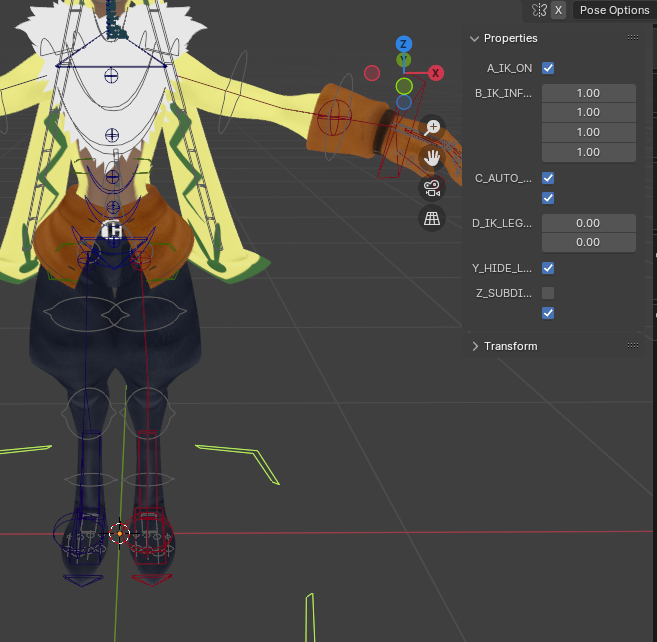The height and width of the screenshot is (642, 657).
Task: Enable the Z_SUBDI checkbox
Action: (548, 293)
